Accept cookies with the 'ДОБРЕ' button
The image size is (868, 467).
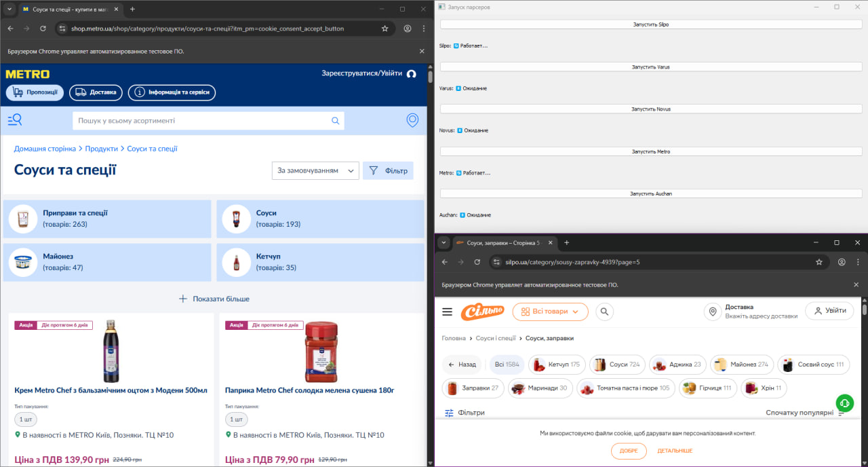(x=629, y=451)
